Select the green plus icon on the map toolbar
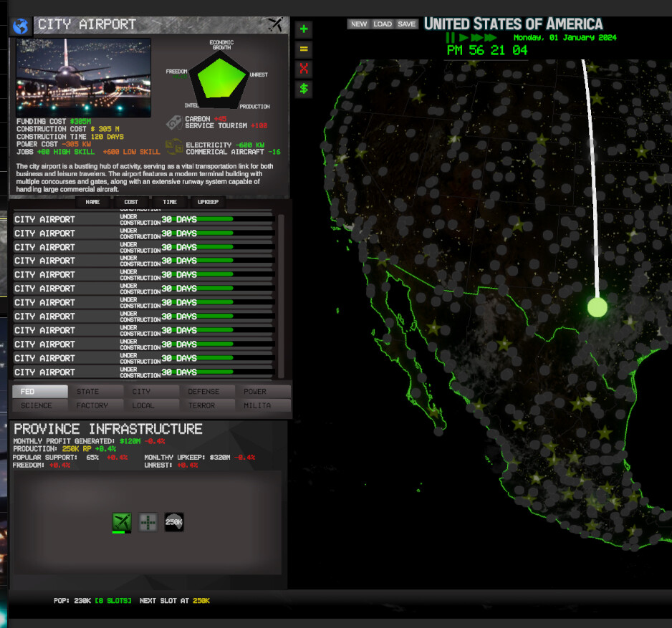 tap(303, 29)
